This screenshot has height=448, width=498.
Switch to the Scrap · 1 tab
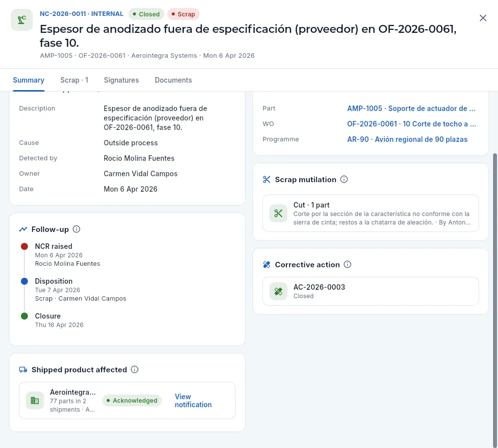pyautogui.click(x=74, y=80)
